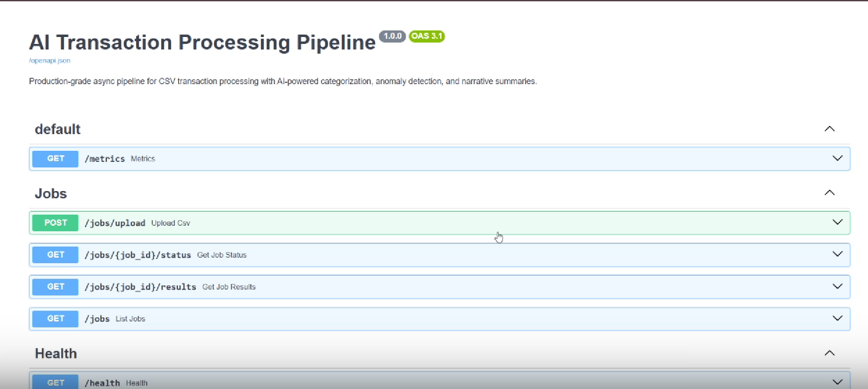Viewport: 868px width, 389px height.
Task: Open the /jobs path link
Action: pyautogui.click(x=97, y=319)
